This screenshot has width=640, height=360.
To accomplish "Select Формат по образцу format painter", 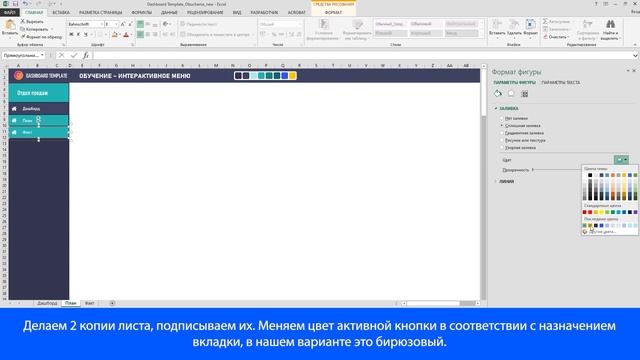I will point(41,37).
